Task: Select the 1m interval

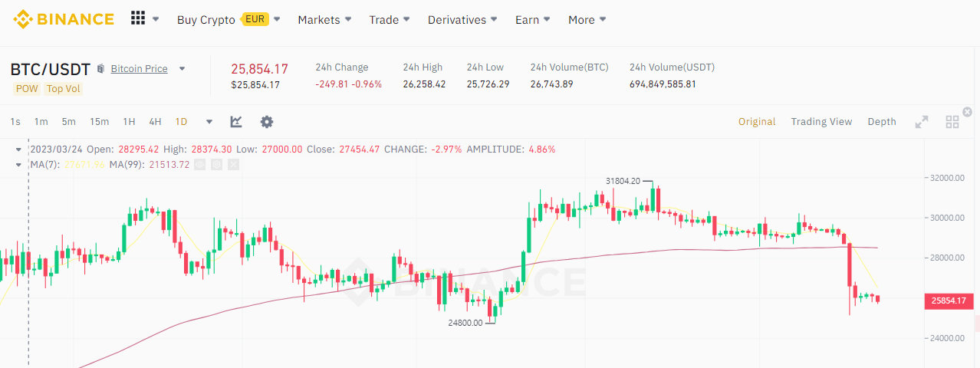Action: pos(41,121)
